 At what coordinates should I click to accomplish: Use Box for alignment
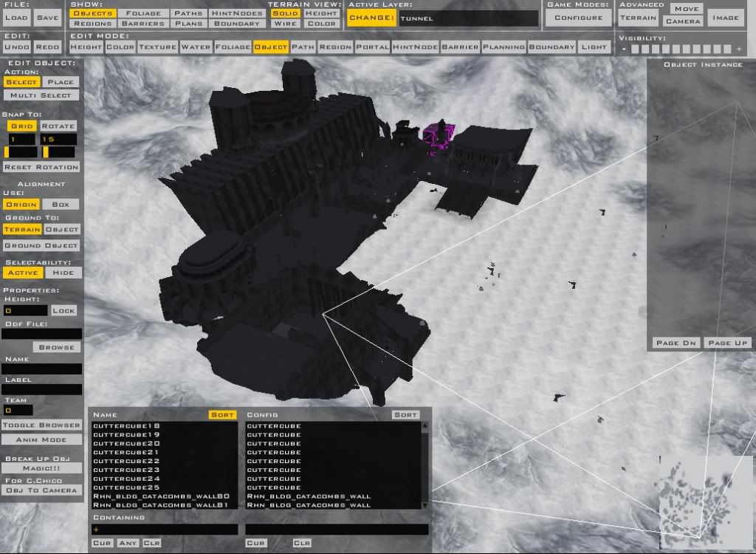61,204
